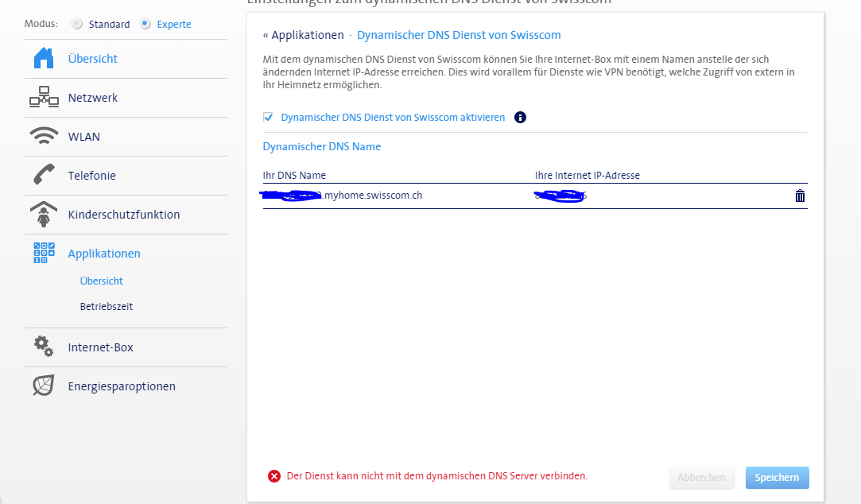The width and height of the screenshot is (861, 504).
Task: Show info tooltip for dynamic DNS activation
Action: coord(521,118)
